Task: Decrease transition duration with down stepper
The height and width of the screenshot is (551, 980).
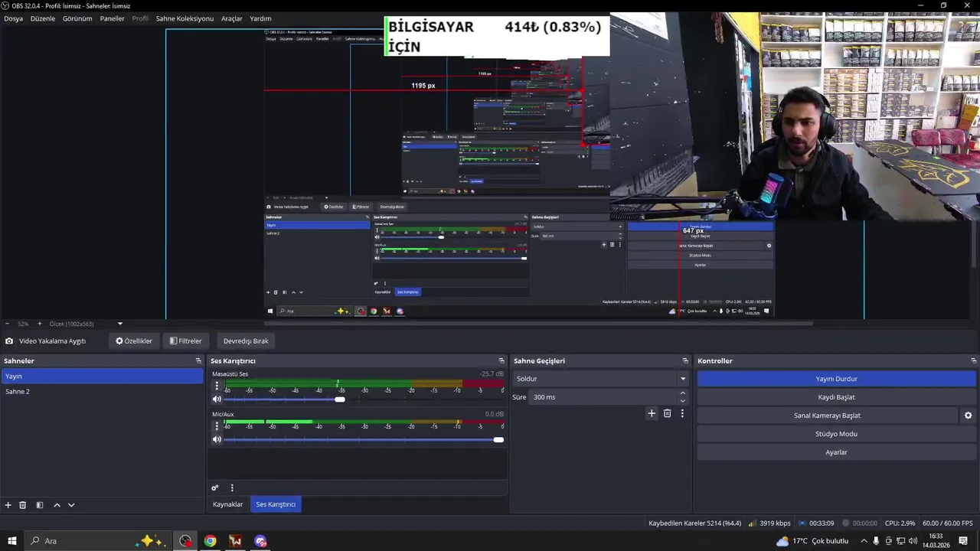Action: 683,401
